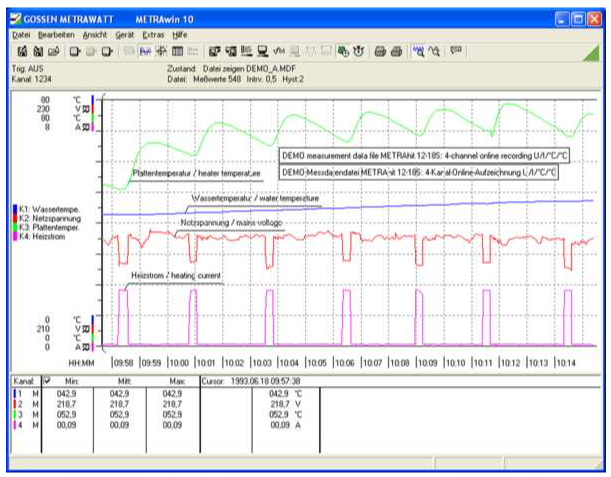Click the blue K1 Wassertempe. legend color
The image size is (611, 477).
(x=15, y=210)
